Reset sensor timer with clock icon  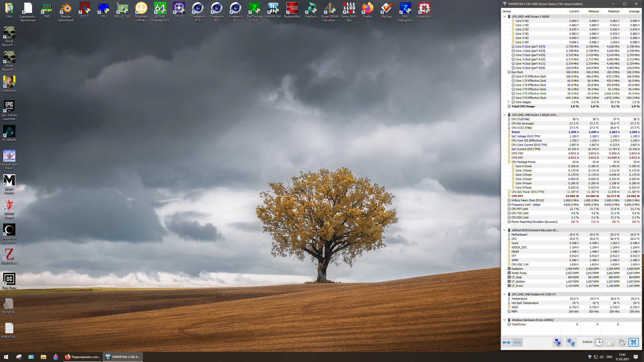tap(599, 342)
